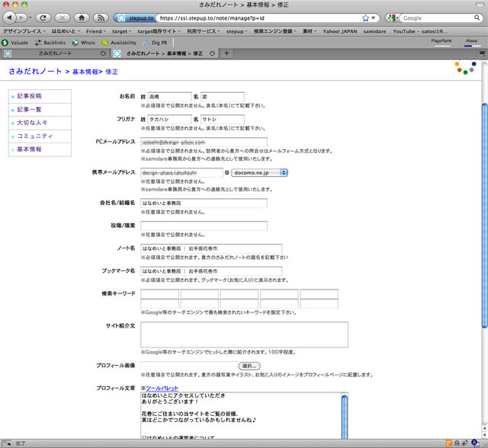Viewport: 488px width, 448px height.
Task: Click the Valuate toolbar icon
Action: point(16,43)
